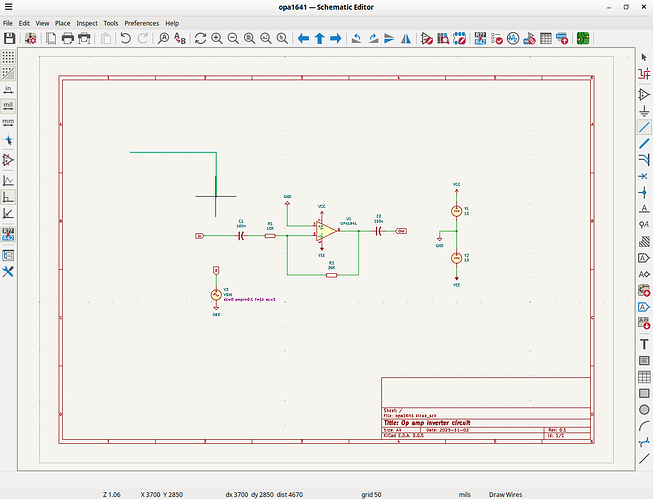Toggle mils units button
Image resolution: width=653 pixels, height=499 pixels.
pos(8,105)
